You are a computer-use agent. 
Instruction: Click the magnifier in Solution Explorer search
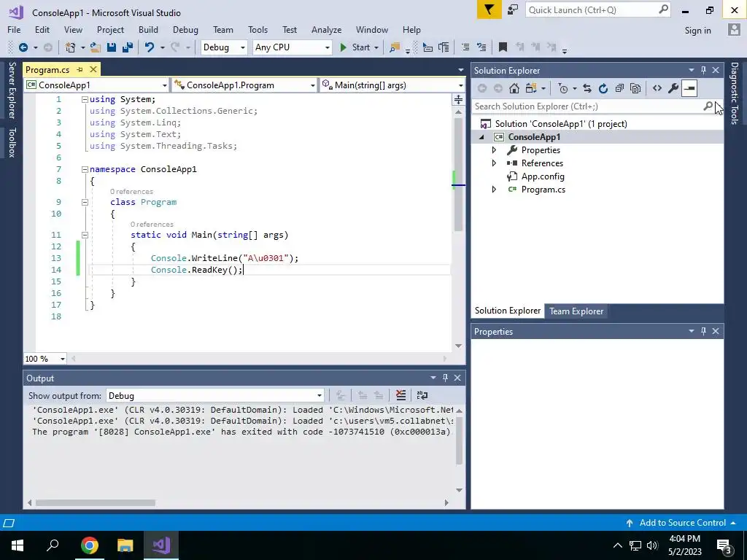708,106
